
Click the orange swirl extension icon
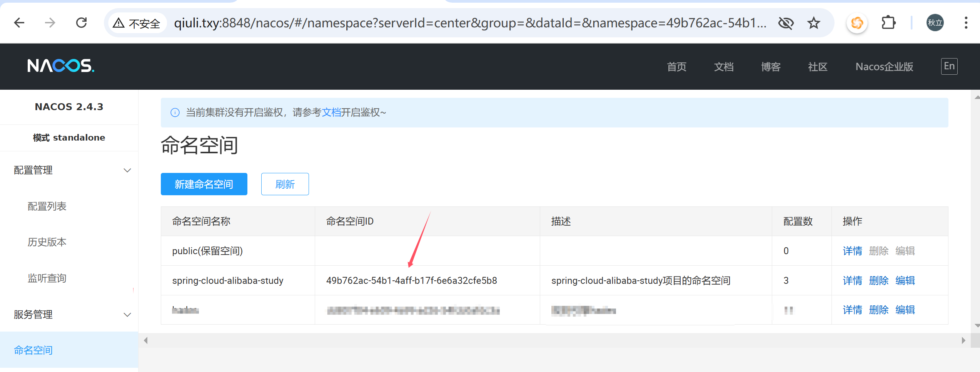pos(857,23)
